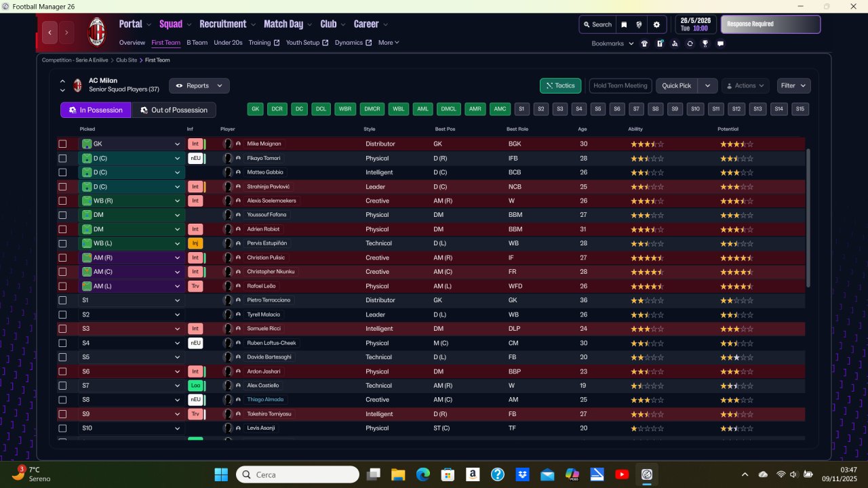Open the Filter dropdown
Screen dimensions: 868x488
click(793, 86)
